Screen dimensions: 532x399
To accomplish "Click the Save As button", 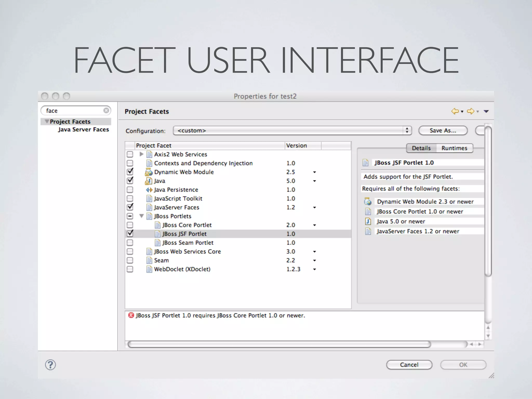I will click(443, 130).
